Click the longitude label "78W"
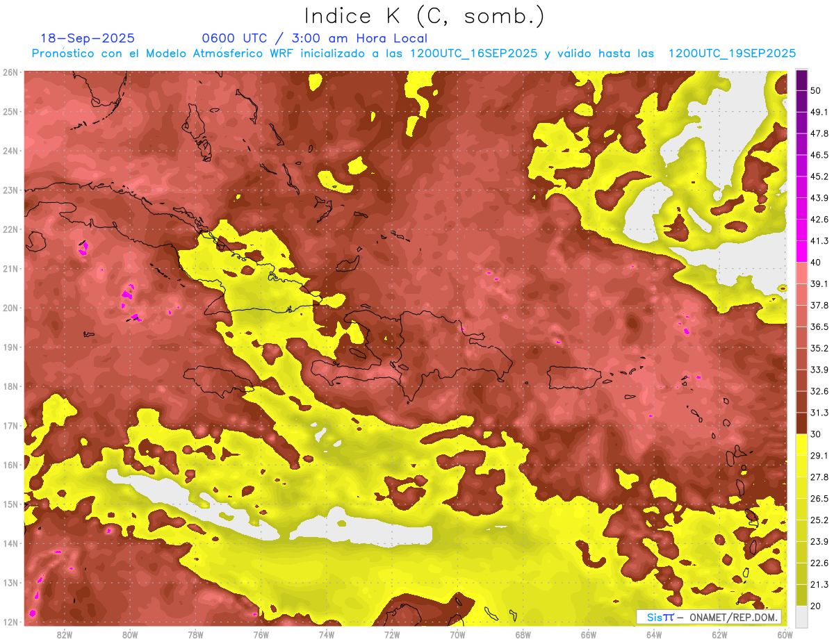834x644 pixels. (195, 634)
